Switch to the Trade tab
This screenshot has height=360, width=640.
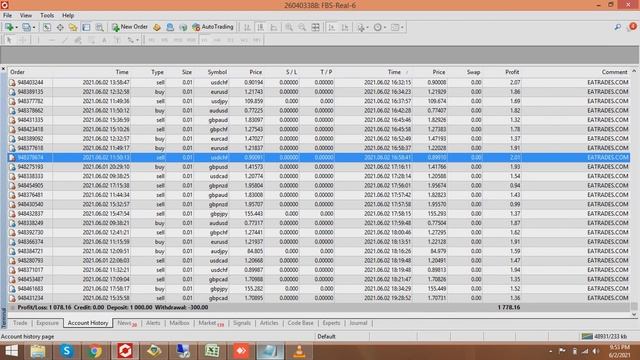20,323
